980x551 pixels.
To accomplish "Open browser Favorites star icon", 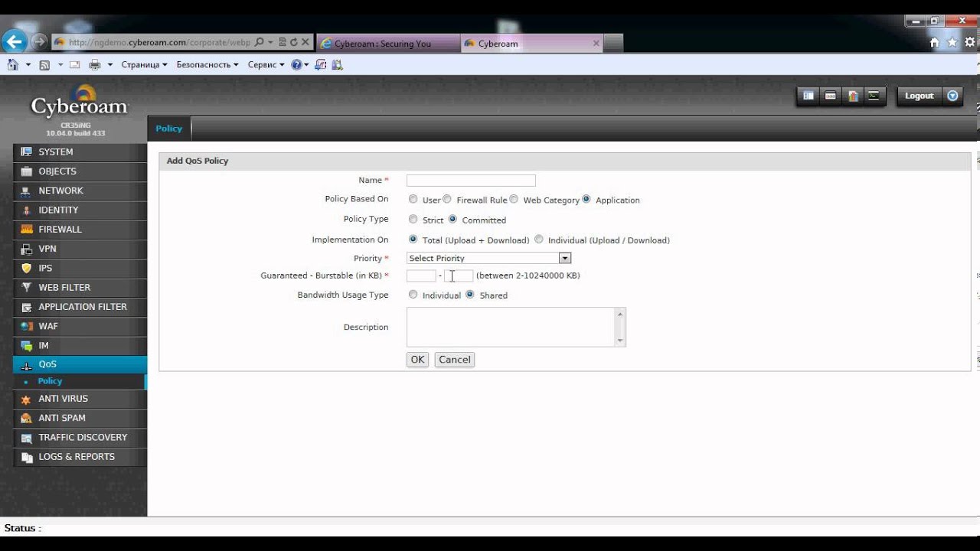I will pos(952,43).
